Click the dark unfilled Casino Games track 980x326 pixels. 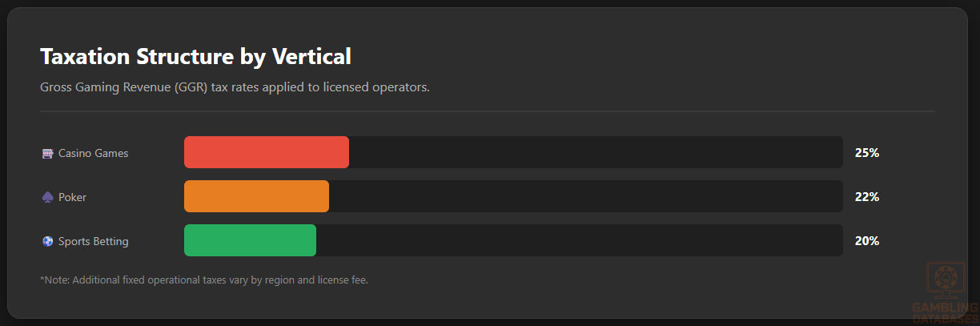(x=595, y=152)
